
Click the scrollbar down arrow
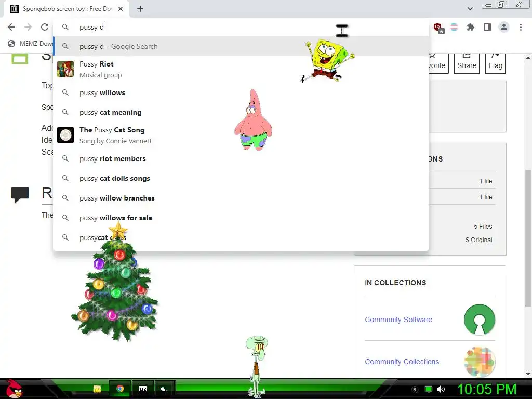[x=528, y=374]
